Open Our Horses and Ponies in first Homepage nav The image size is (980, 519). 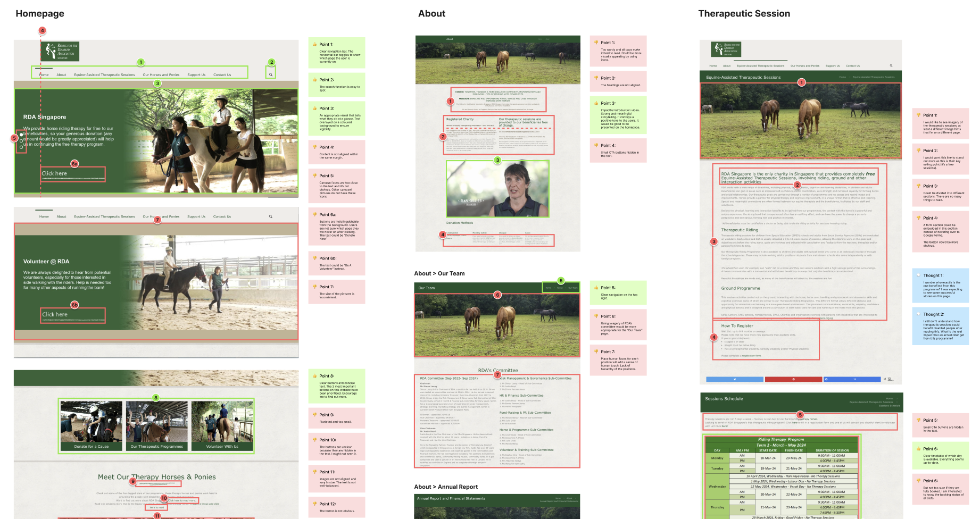click(x=161, y=75)
